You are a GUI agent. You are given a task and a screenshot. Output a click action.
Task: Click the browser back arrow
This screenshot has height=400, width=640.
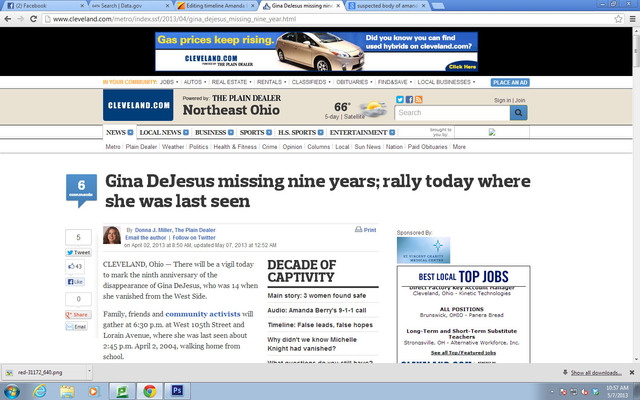[7, 19]
